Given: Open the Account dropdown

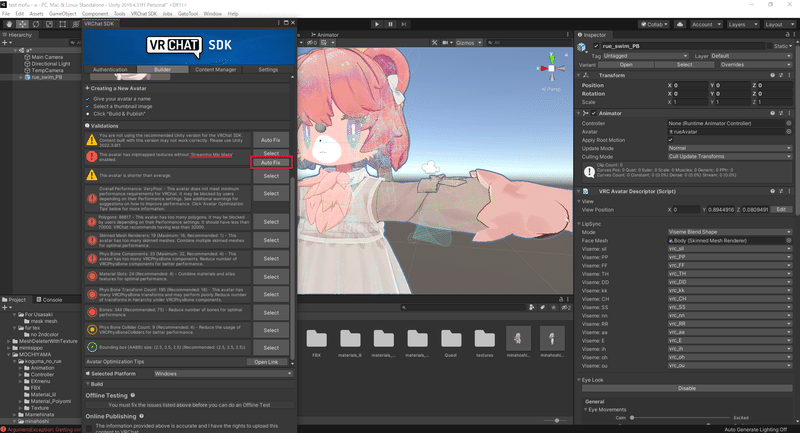Looking at the screenshot, I should pos(706,24).
